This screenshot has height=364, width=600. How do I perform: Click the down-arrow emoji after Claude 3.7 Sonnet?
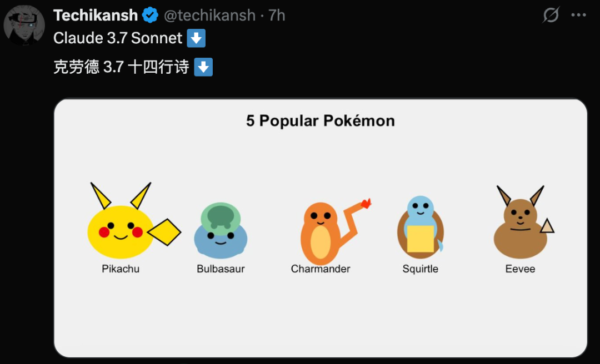pyautogui.click(x=196, y=38)
